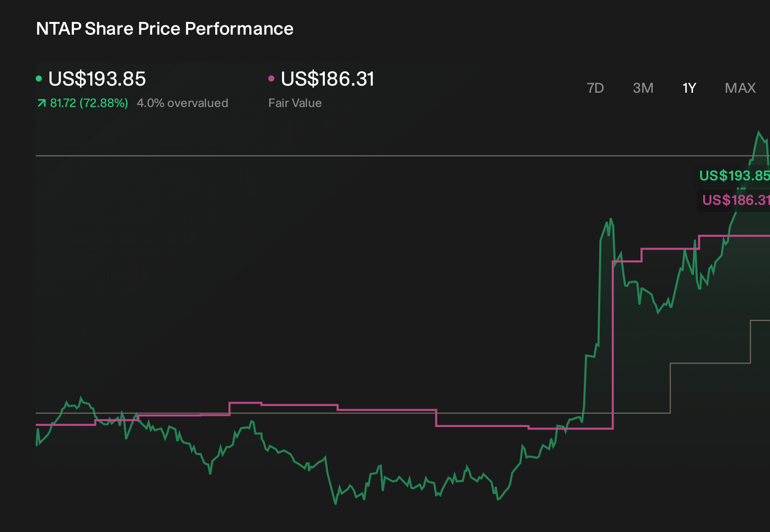
Task: Click the green share price dot indicator
Action: click(x=39, y=78)
